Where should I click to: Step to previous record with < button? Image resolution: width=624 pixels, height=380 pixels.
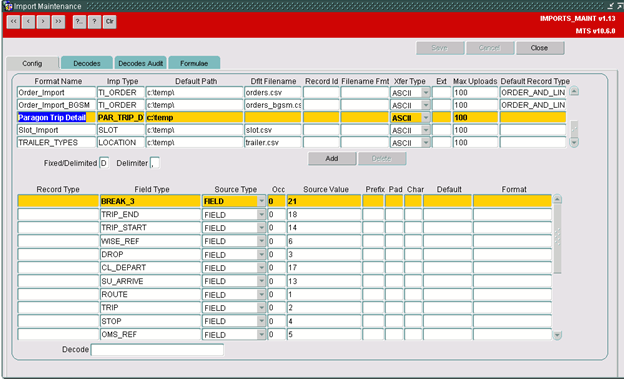[x=28, y=21]
